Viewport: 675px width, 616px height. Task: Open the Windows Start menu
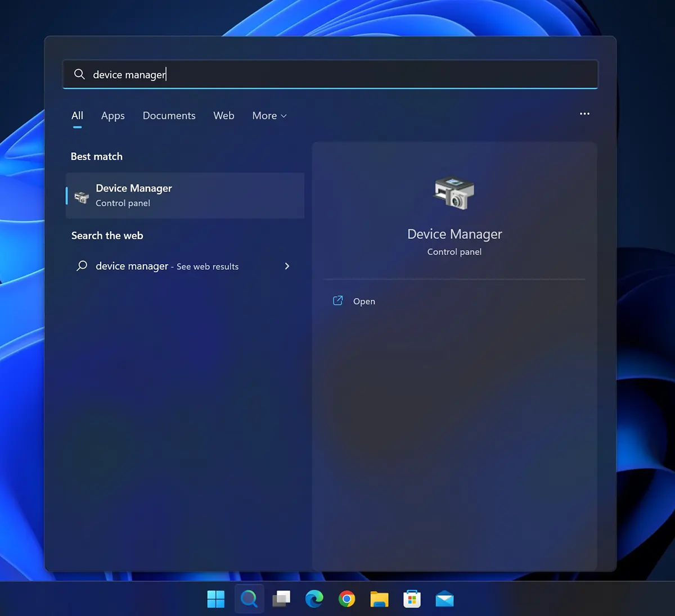(x=216, y=599)
